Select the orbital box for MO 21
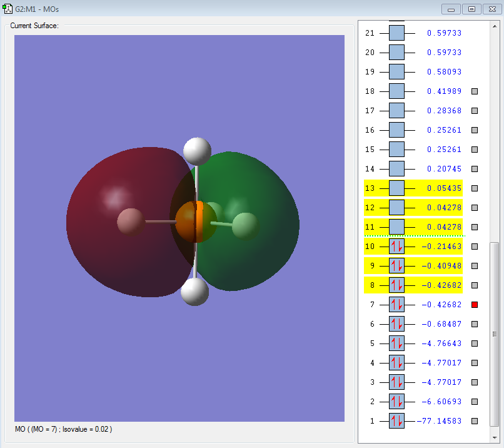 point(396,33)
